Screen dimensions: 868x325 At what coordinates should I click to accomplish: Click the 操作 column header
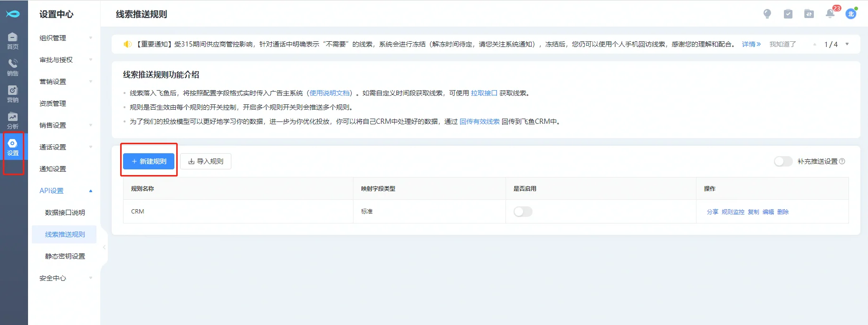pyautogui.click(x=773, y=189)
